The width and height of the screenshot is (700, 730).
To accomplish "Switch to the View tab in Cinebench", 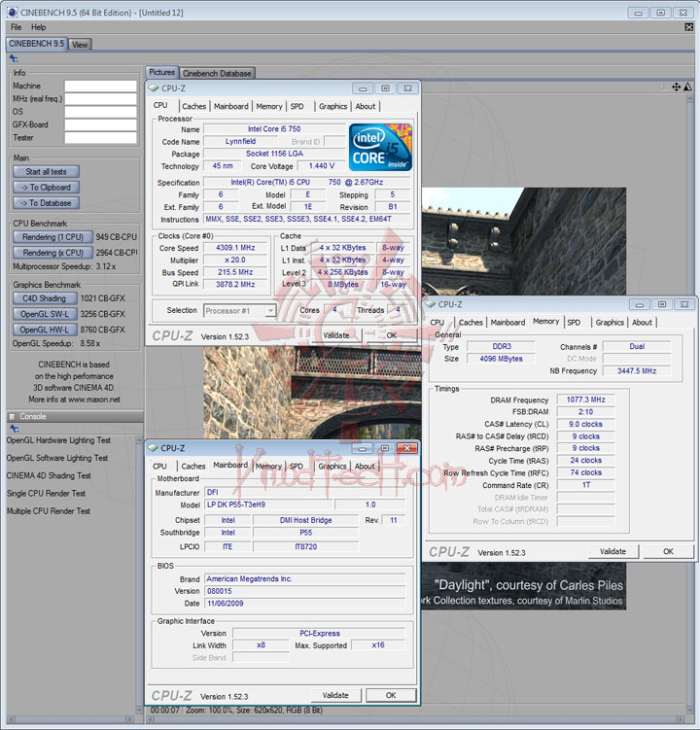I will click(80, 45).
